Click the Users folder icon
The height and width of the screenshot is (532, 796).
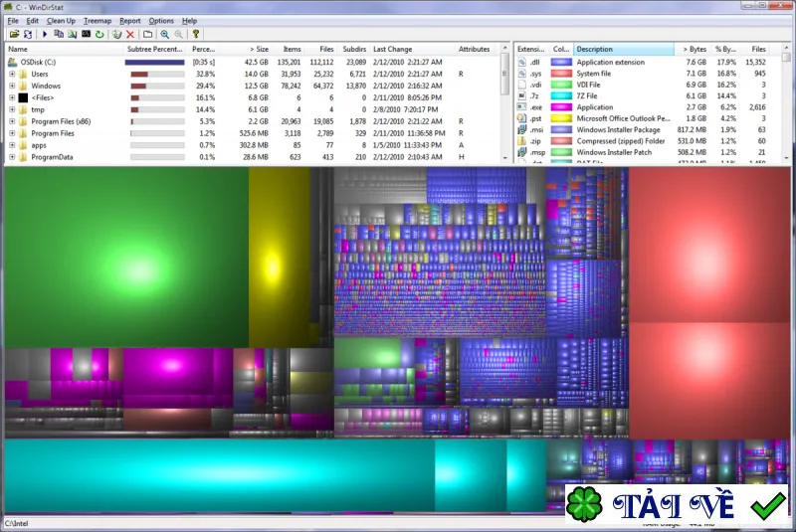tap(23, 74)
